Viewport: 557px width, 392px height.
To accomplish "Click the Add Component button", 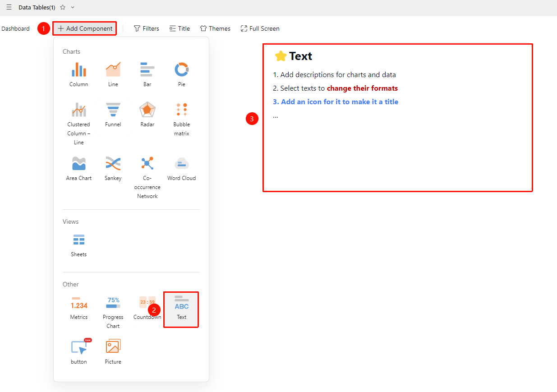I will point(85,28).
